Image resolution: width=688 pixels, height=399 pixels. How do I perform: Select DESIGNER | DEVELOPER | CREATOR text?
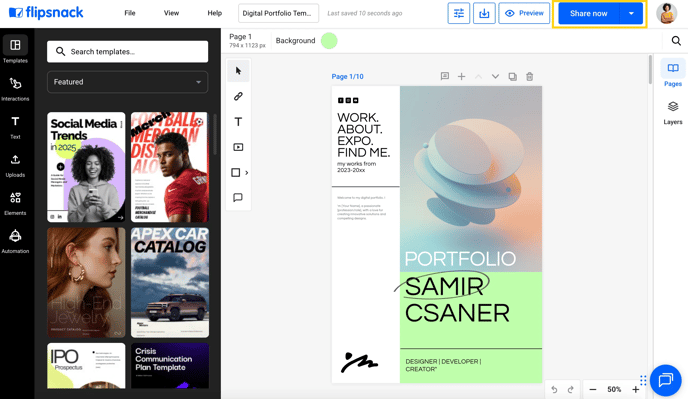click(x=443, y=365)
